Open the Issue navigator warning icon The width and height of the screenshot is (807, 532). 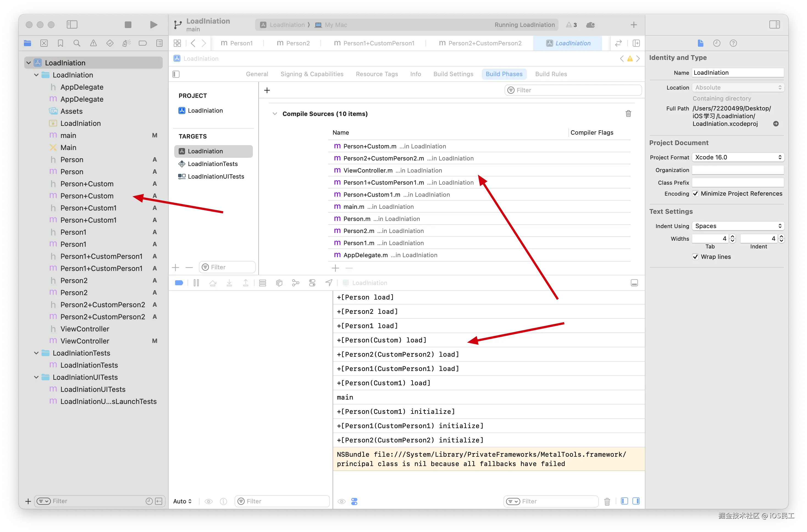(93, 43)
